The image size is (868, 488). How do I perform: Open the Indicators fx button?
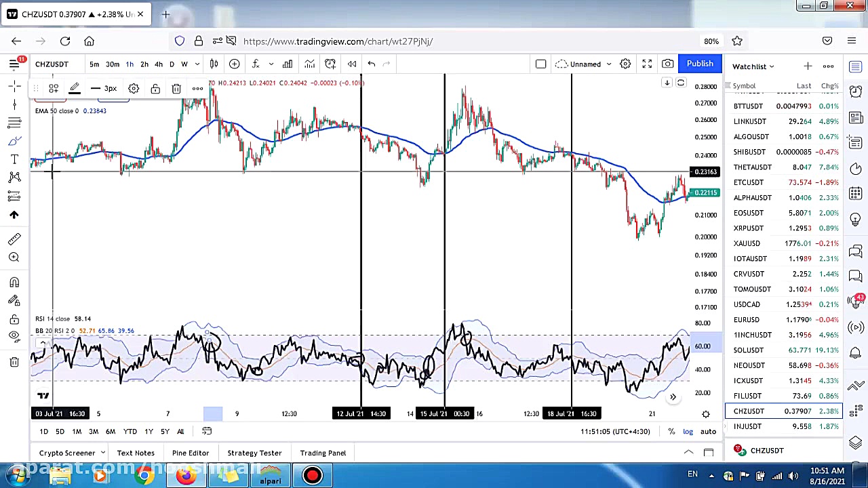click(256, 64)
